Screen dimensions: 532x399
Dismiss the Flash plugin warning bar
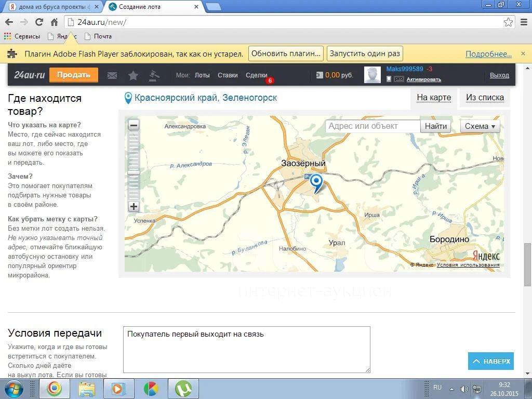pyautogui.click(x=523, y=54)
